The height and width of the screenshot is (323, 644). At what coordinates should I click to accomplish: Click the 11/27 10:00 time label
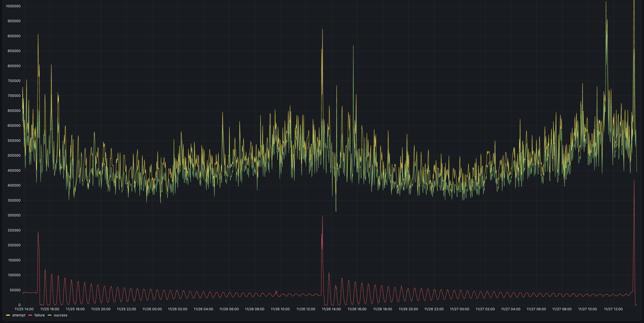pos(588,309)
